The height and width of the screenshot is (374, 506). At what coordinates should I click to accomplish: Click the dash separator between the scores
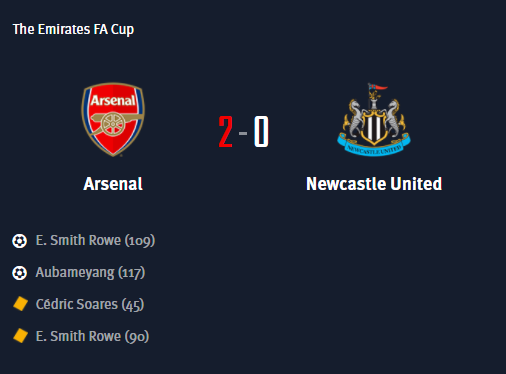tap(243, 133)
